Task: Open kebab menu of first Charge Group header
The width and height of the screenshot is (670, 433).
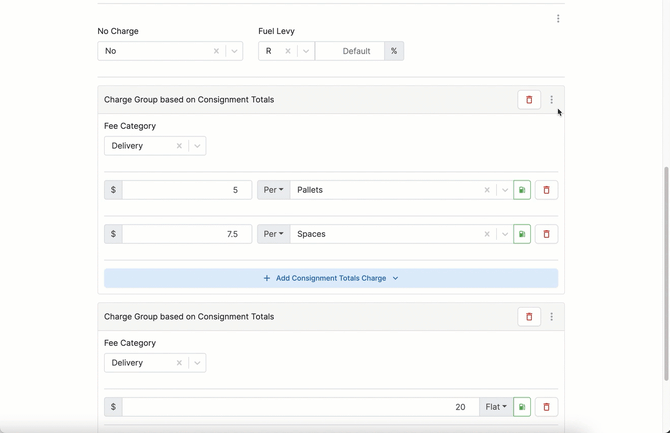Action: [x=552, y=100]
